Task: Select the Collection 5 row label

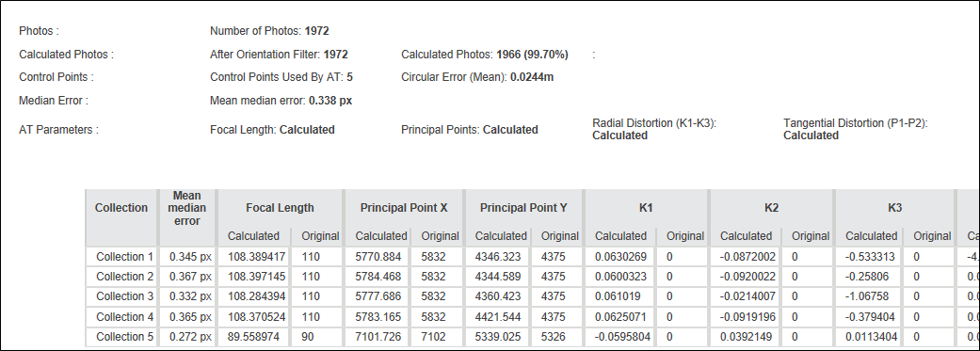Action: (x=124, y=337)
